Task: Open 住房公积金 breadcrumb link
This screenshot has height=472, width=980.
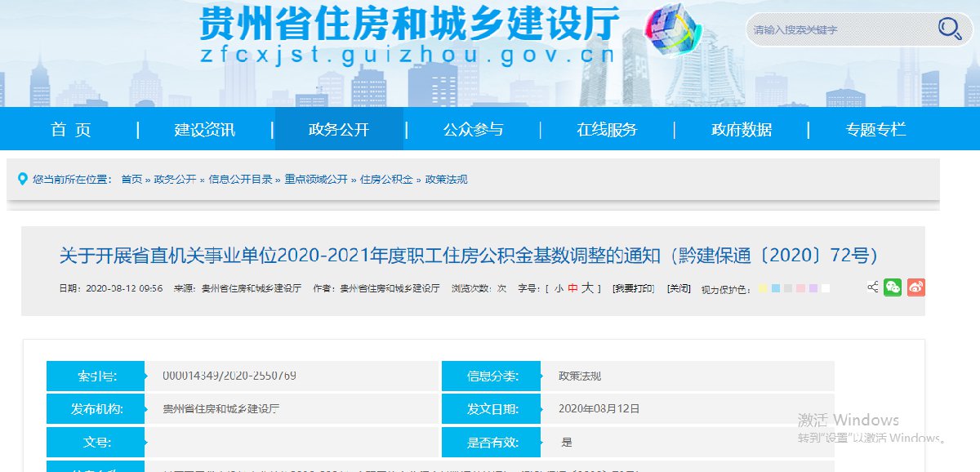Action: point(386,179)
